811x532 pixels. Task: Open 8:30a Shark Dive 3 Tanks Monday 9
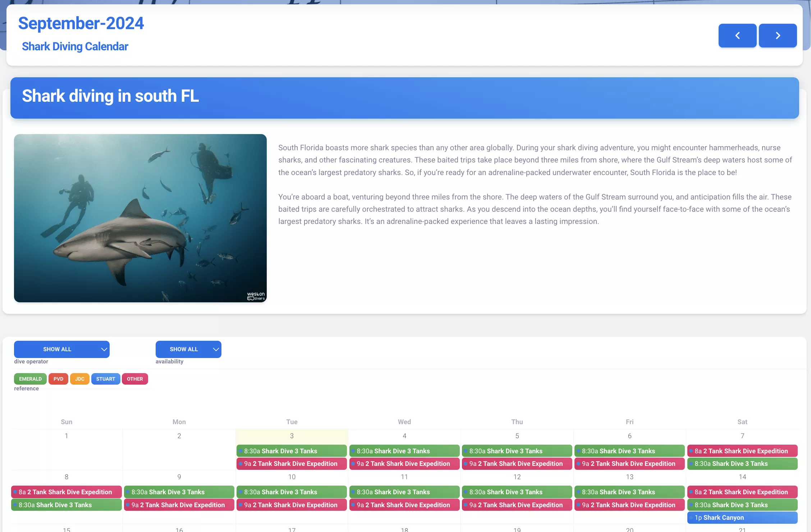point(179,492)
